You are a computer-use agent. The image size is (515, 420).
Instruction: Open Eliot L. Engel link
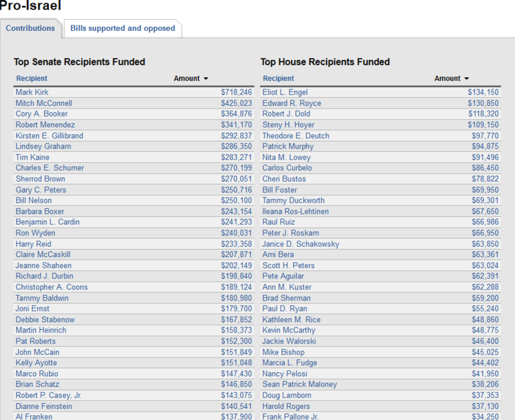285,93
